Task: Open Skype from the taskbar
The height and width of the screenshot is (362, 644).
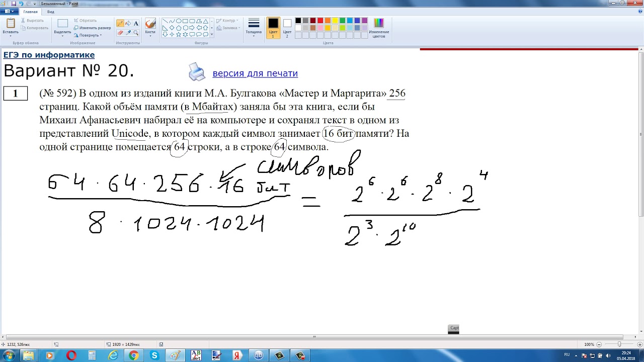Action: (x=154, y=355)
